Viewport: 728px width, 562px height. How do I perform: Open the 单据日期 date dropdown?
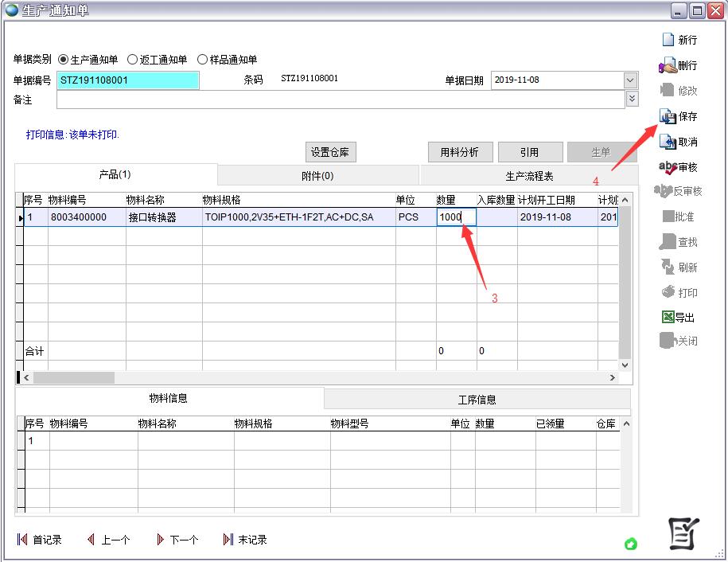click(x=631, y=80)
